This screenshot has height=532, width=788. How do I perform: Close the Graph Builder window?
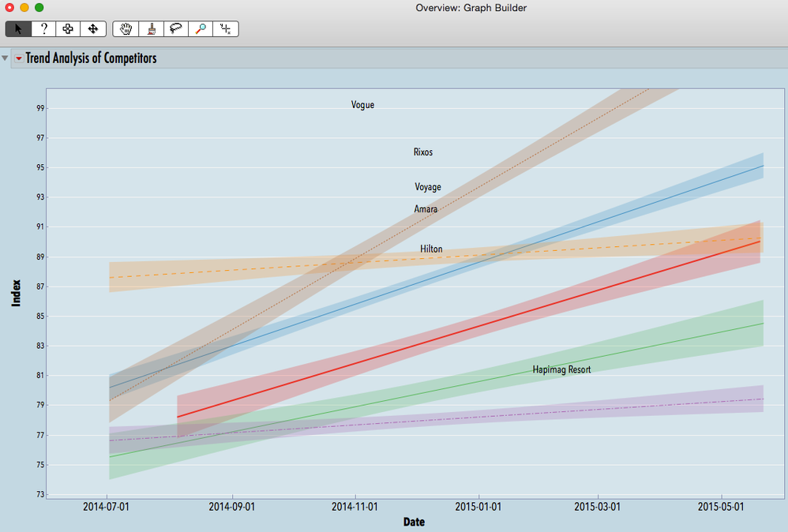point(9,8)
